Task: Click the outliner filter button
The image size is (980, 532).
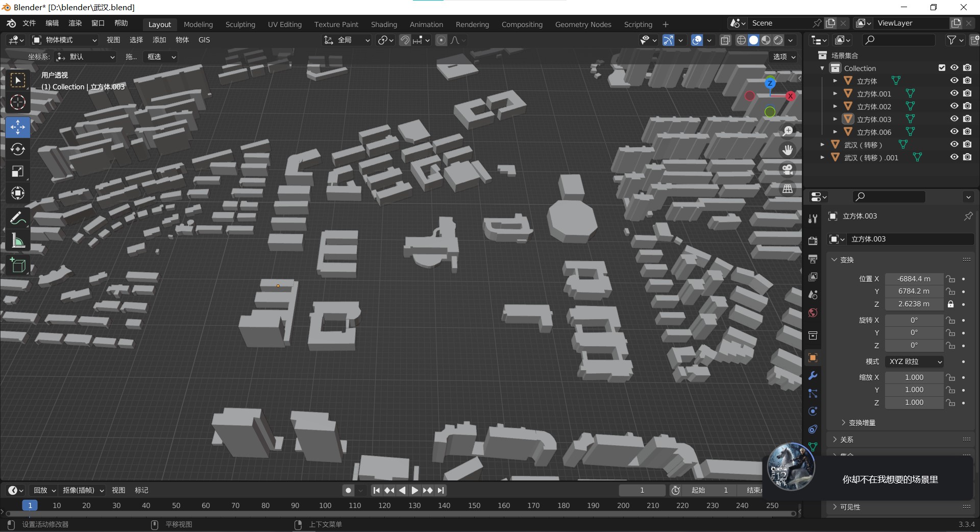Action: 951,40
